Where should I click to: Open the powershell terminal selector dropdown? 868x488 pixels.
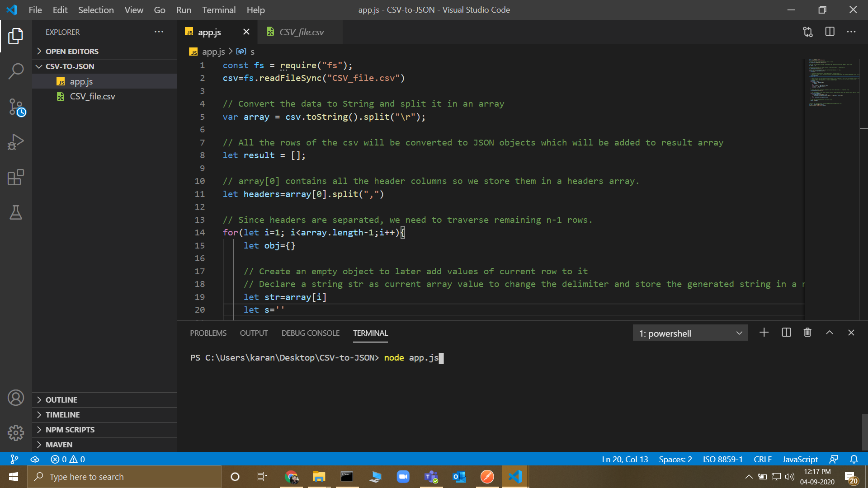pyautogui.click(x=690, y=333)
